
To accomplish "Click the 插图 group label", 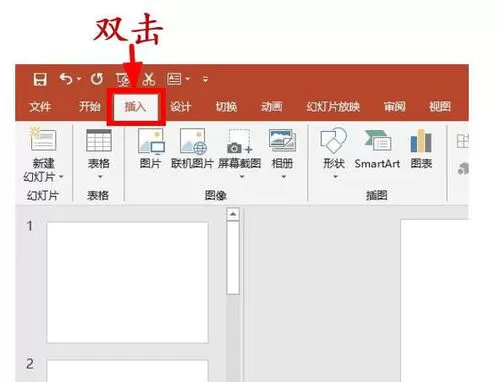I will 377,195.
